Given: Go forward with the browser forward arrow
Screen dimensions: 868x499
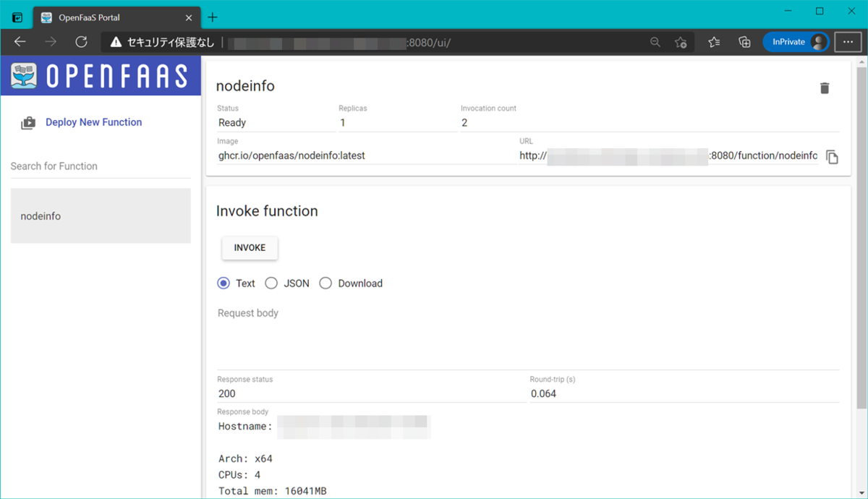Looking at the screenshot, I should [x=50, y=42].
